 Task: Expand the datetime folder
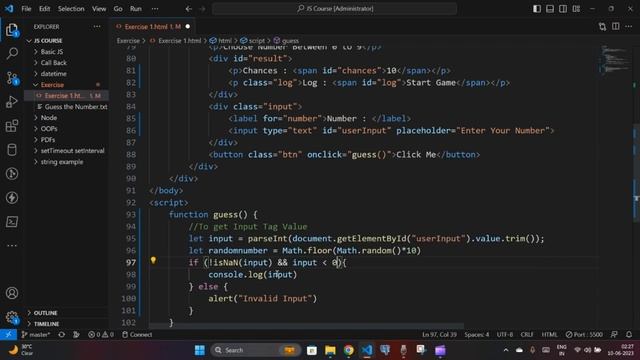coord(53,74)
